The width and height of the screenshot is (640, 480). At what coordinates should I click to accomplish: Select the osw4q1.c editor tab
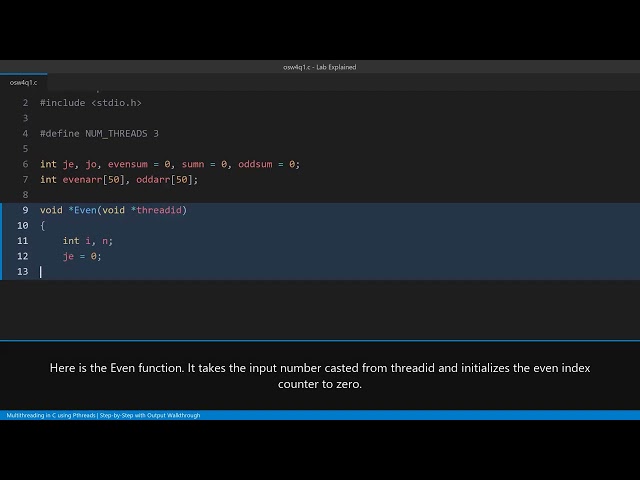pos(24,82)
